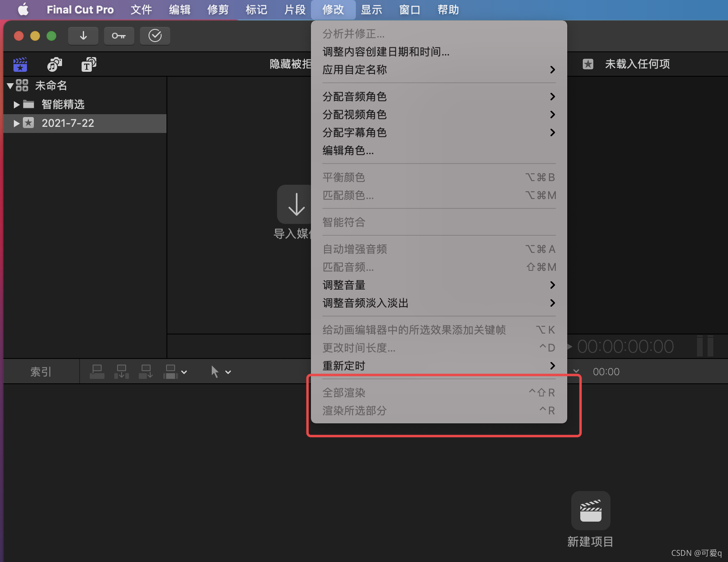728x562 pixels.
Task: Click the 平衡颜色 menu item
Action: coord(439,177)
